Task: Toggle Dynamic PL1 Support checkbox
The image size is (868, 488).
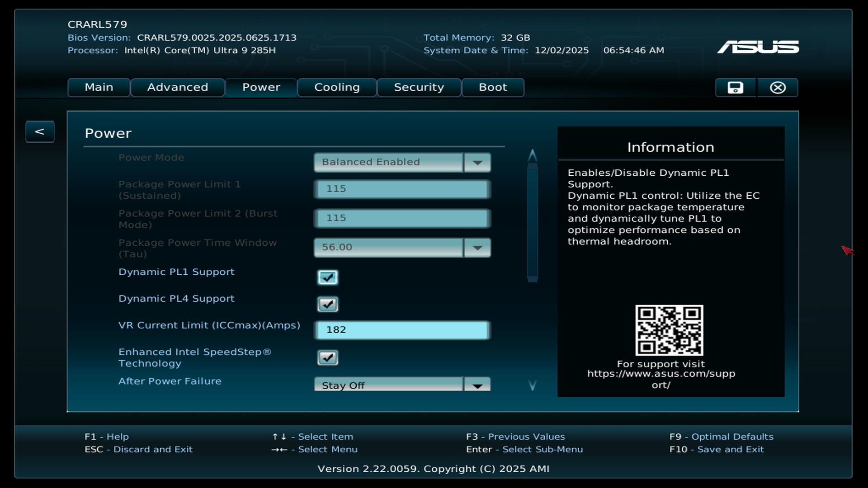Action: click(327, 277)
